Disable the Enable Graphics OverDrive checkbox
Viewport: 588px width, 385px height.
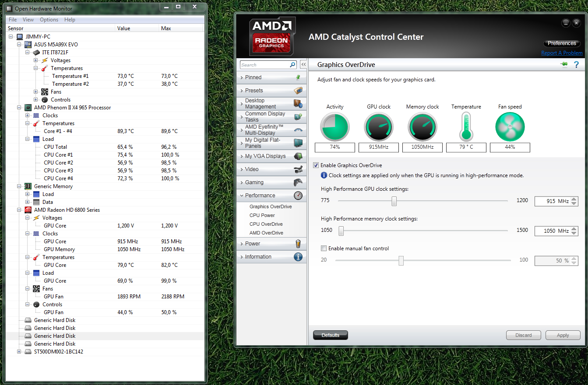point(316,165)
